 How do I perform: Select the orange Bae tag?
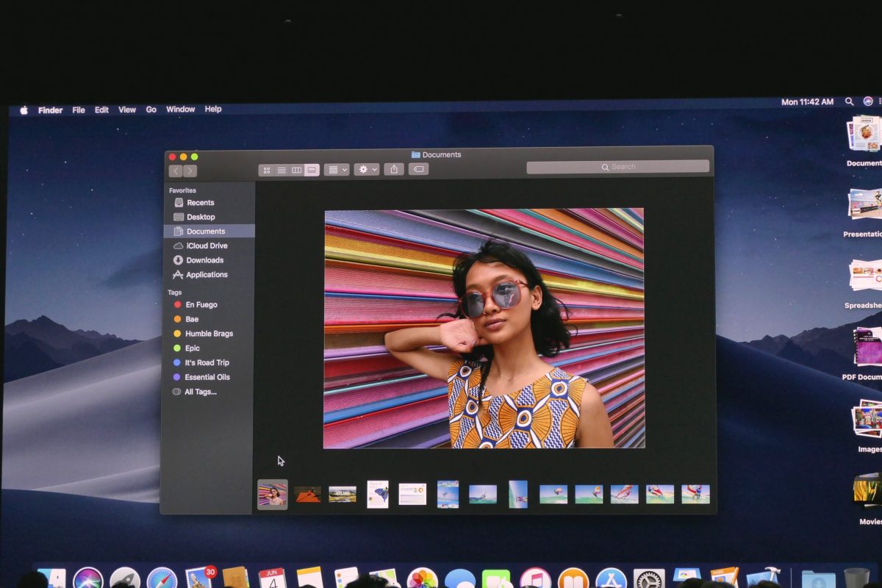click(209, 319)
